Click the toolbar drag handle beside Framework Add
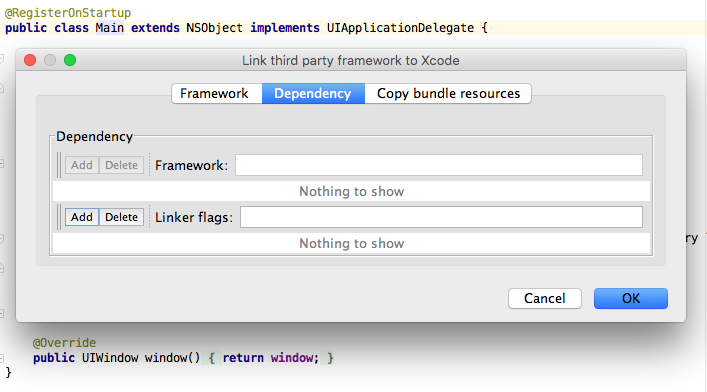 (x=59, y=165)
